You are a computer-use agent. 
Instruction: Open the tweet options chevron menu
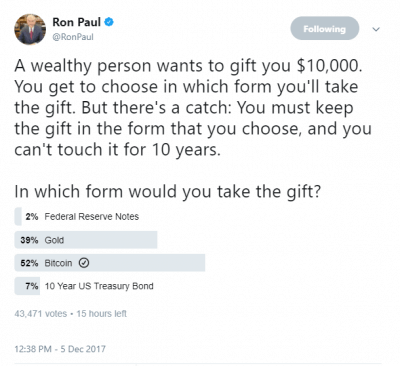376,29
